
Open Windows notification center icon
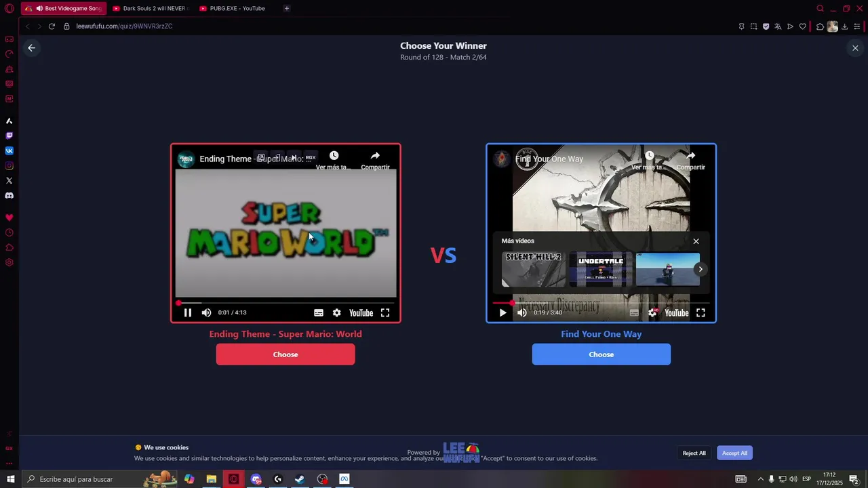tap(854, 479)
